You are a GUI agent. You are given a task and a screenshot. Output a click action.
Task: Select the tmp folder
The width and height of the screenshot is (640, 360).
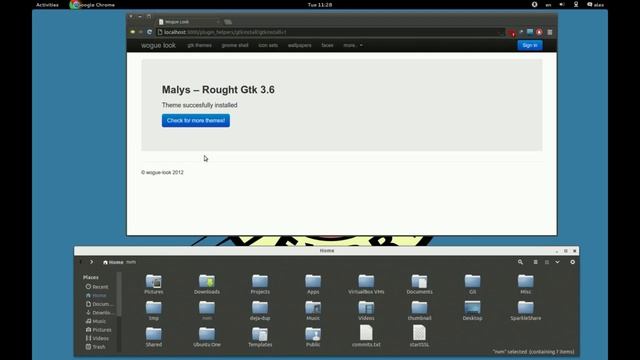pyautogui.click(x=153, y=311)
